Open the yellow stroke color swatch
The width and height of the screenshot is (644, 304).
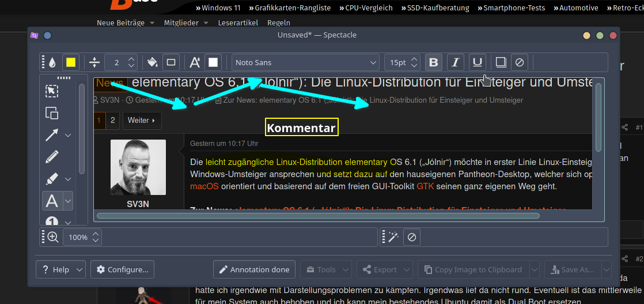71,62
